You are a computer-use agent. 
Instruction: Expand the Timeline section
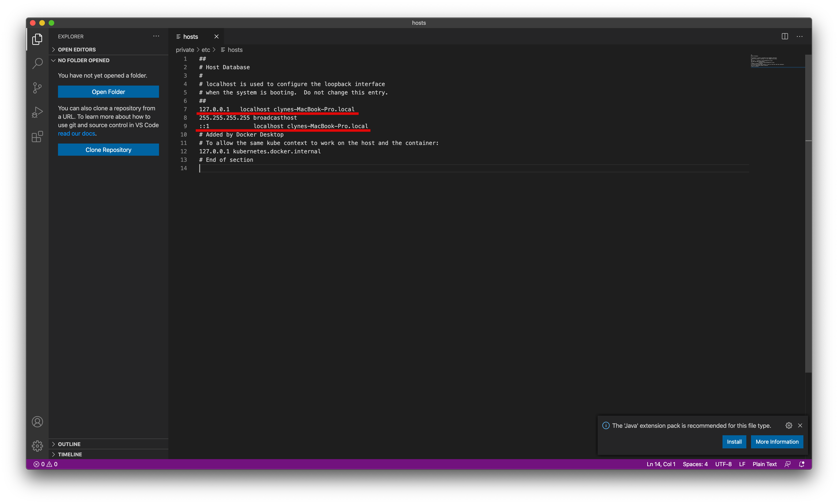[x=70, y=454]
